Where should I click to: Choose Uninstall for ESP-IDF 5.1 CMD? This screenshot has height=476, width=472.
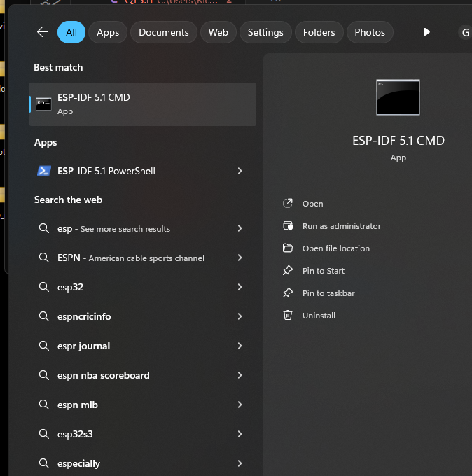(319, 316)
